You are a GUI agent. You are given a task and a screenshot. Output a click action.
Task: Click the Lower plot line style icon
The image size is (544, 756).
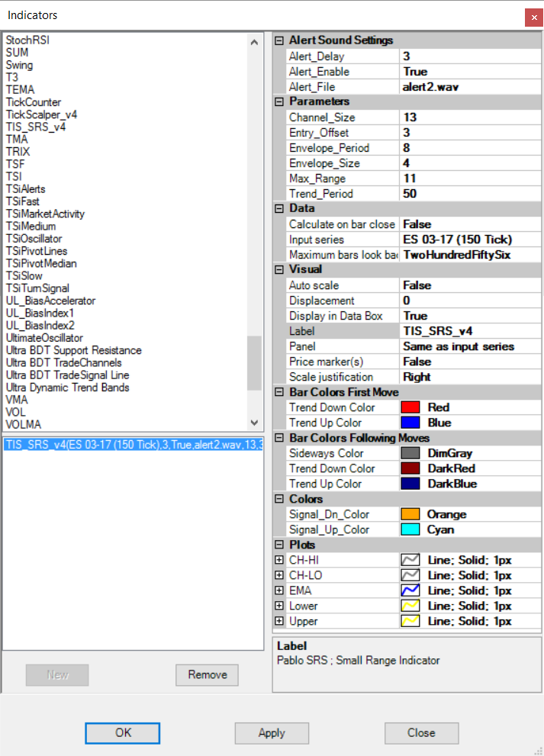point(412,606)
